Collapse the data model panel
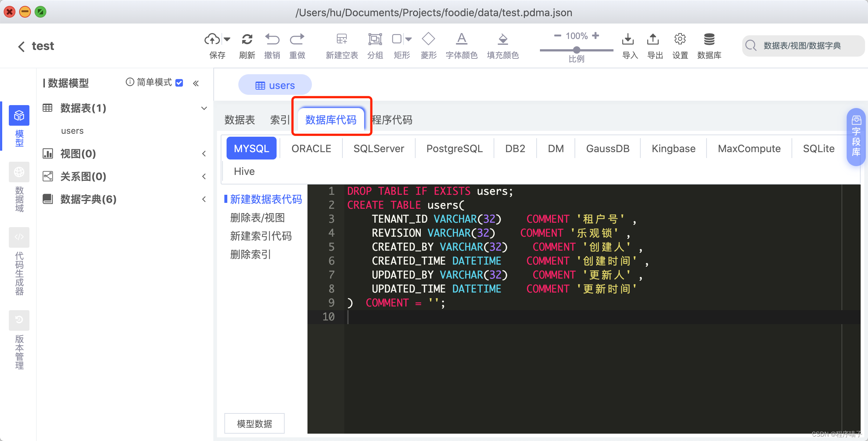The width and height of the screenshot is (868, 441). [196, 83]
